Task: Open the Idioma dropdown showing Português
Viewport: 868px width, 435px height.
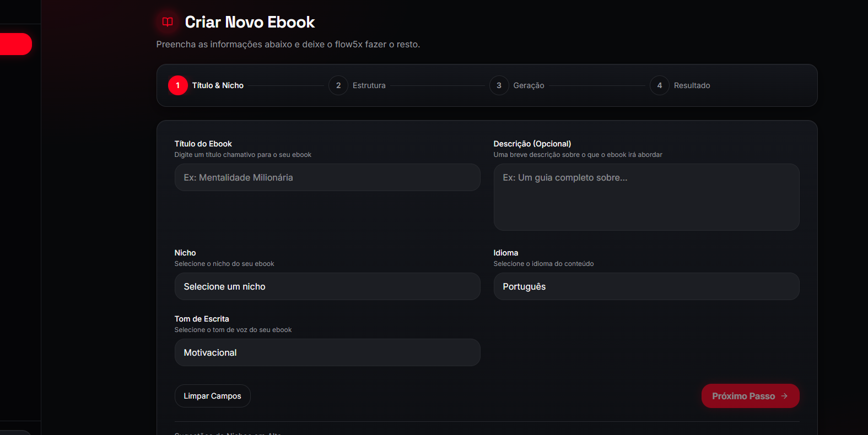Action: click(646, 286)
